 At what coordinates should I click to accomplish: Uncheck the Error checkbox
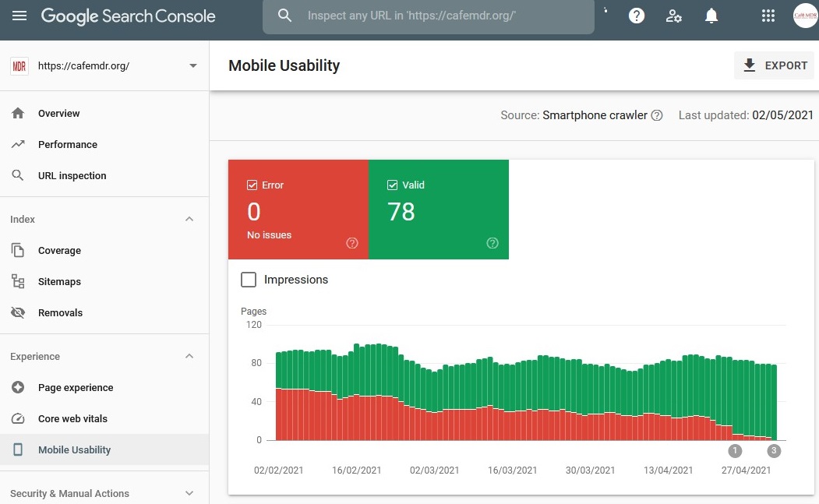(x=252, y=185)
